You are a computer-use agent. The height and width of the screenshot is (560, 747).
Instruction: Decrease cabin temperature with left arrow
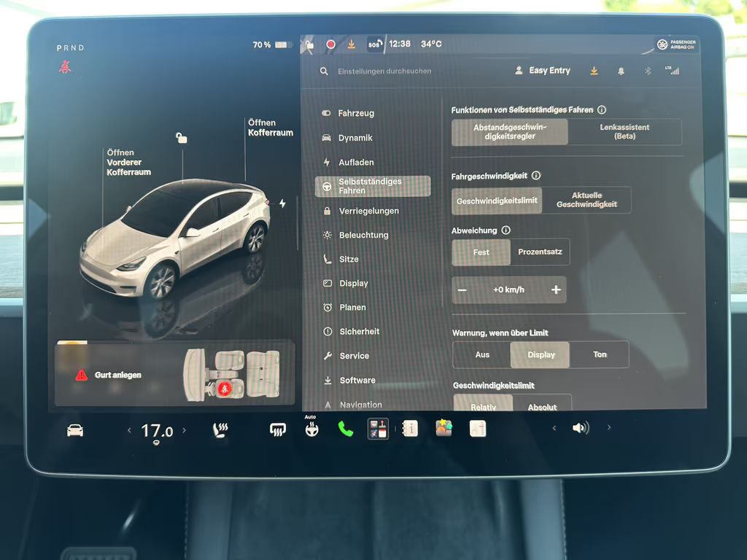(x=129, y=430)
